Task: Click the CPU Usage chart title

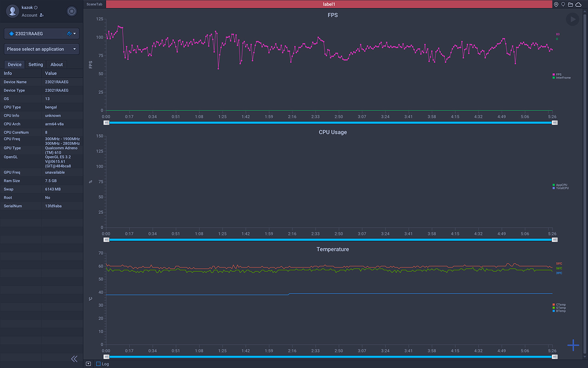Action: pyautogui.click(x=333, y=132)
